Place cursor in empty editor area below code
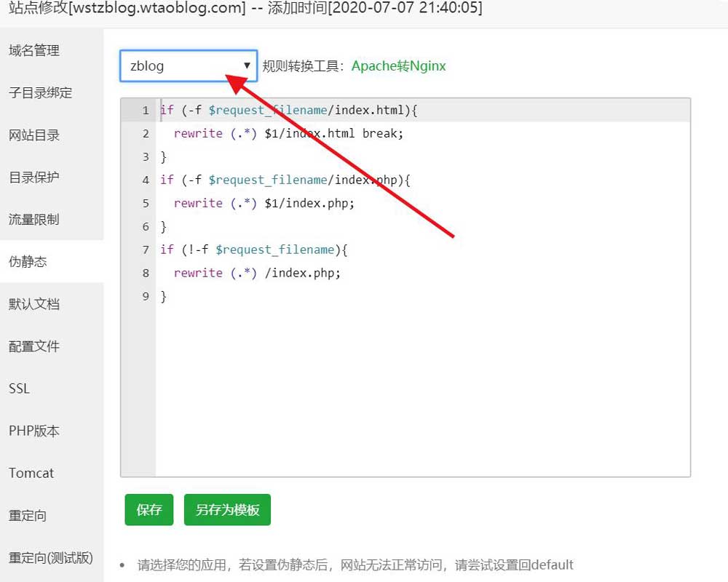The width and height of the screenshot is (728, 582). click(x=422, y=393)
